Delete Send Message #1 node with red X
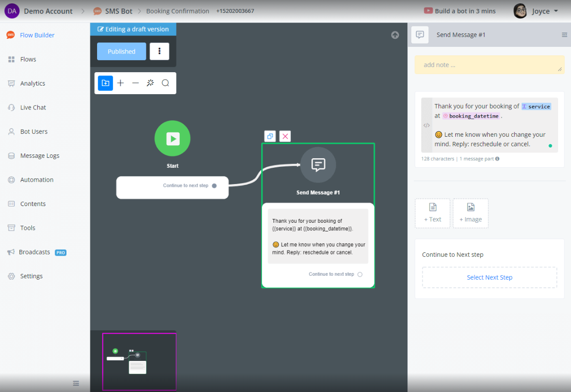This screenshot has height=392, width=571. (x=285, y=136)
